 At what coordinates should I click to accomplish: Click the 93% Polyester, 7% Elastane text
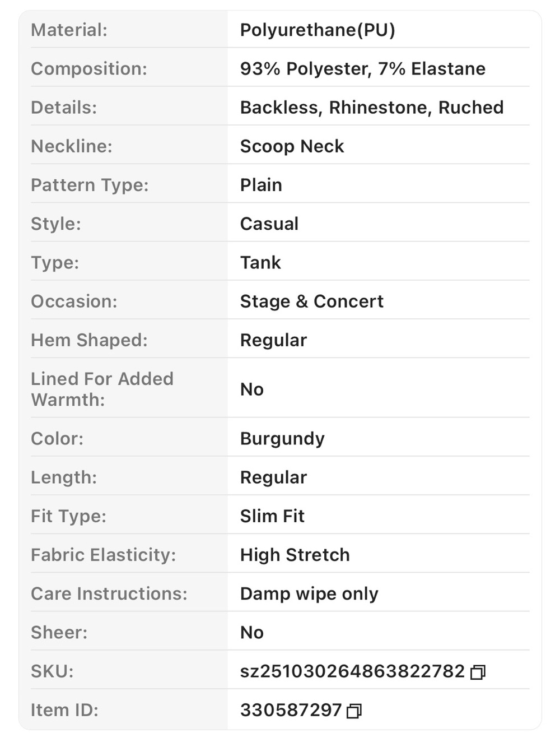point(363,68)
